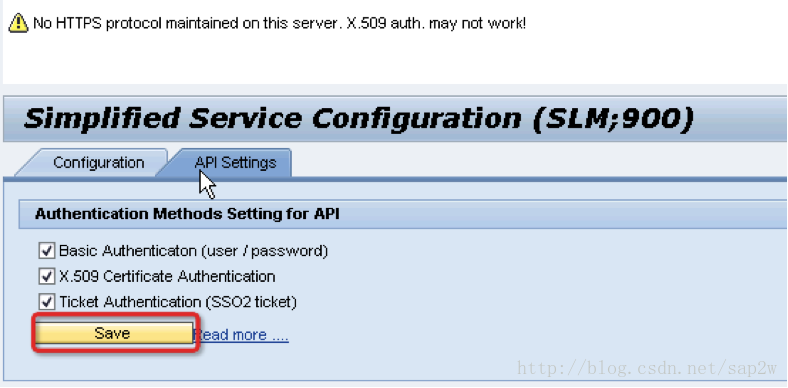The width and height of the screenshot is (788, 388).
Task: Click the Authentication Methods Setting for API header
Action: pos(187,214)
